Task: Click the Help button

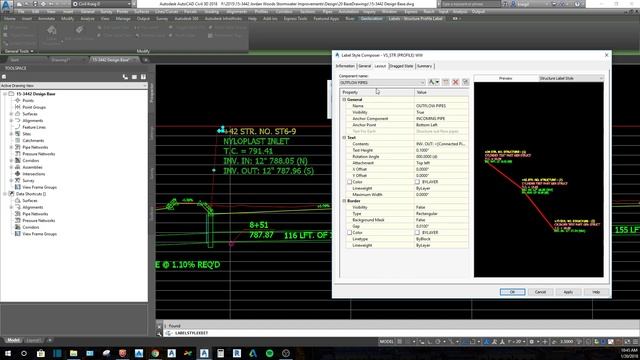Action: click(x=596, y=292)
